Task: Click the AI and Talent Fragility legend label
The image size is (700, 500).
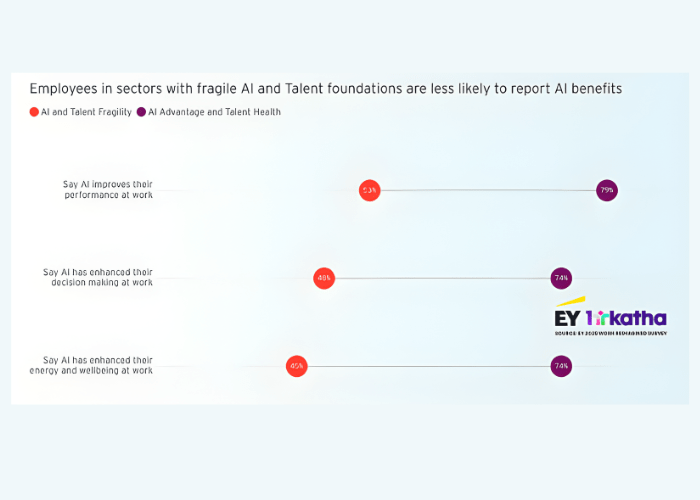Action: tap(86, 112)
